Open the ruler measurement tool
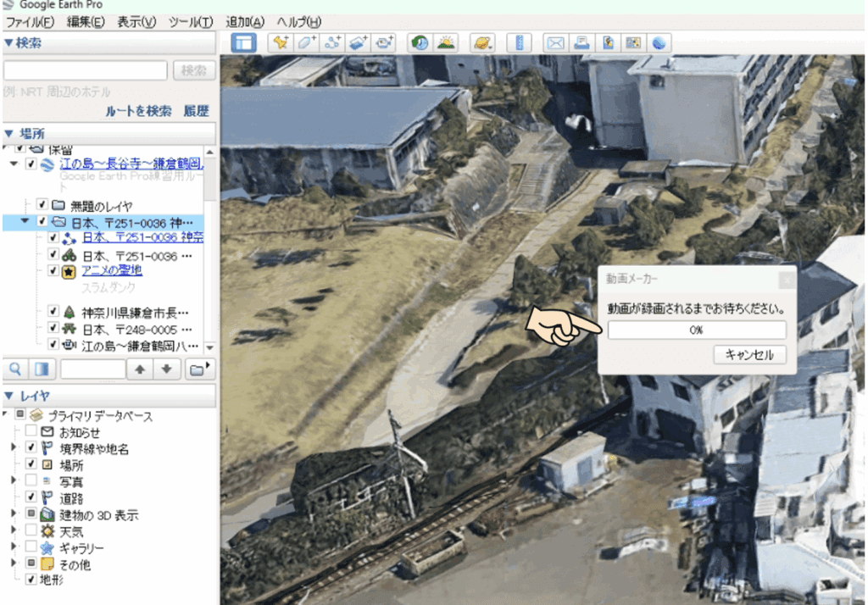The width and height of the screenshot is (868, 605). [519, 42]
